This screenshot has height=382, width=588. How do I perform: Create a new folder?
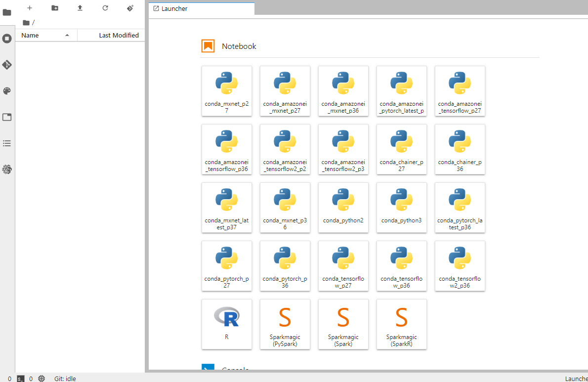tap(55, 8)
